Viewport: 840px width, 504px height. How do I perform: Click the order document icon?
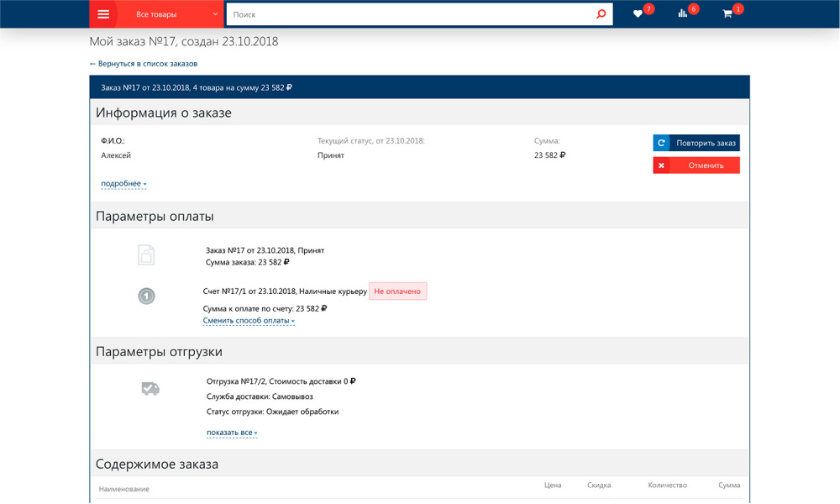[146, 255]
